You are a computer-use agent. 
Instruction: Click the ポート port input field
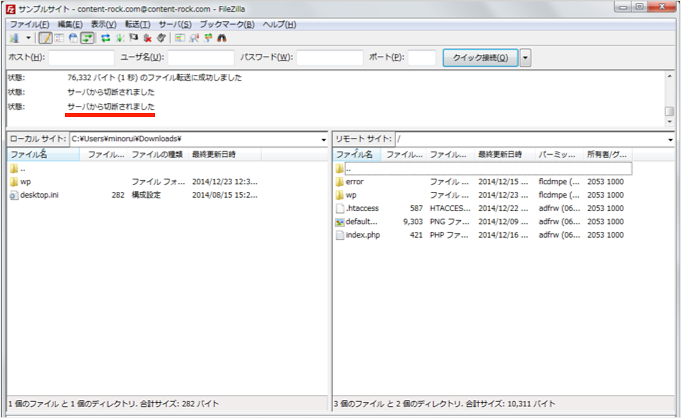422,57
